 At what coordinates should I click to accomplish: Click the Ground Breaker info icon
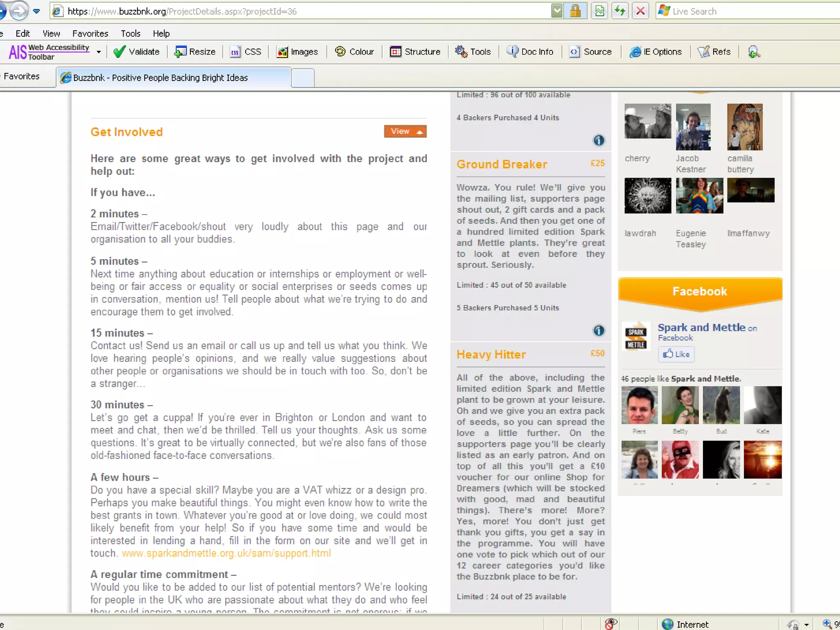coord(598,331)
